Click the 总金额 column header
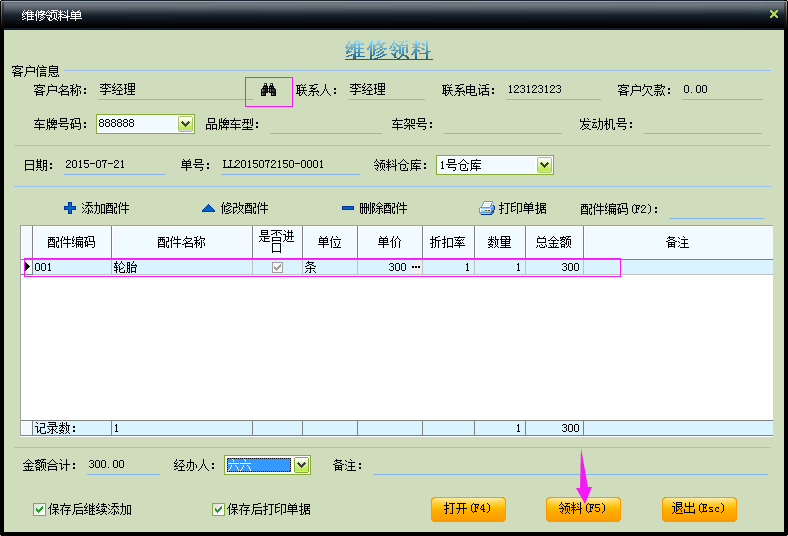788x536 pixels. (554, 243)
